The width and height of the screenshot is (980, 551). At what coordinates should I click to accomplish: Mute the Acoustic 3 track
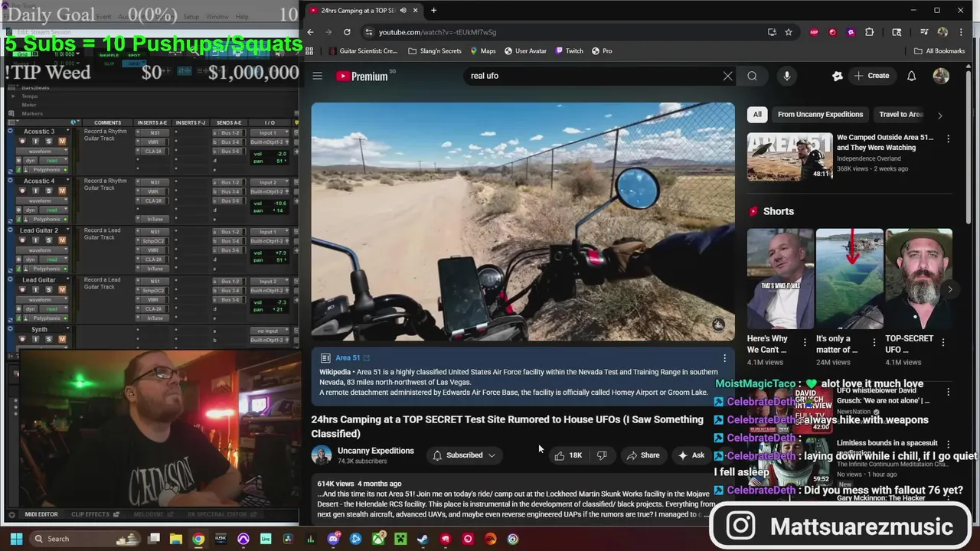point(62,141)
